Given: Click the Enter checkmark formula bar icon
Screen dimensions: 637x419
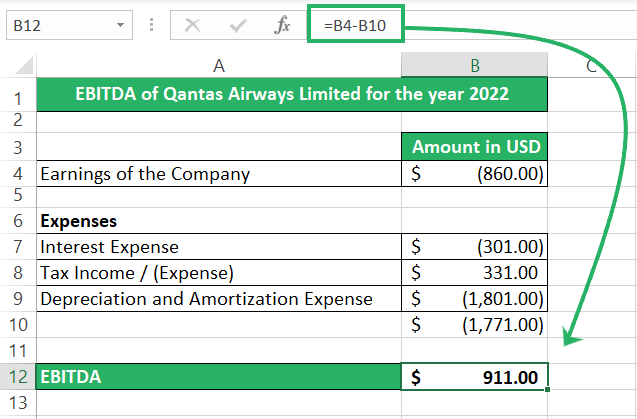Looking at the screenshot, I should click(237, 26).
